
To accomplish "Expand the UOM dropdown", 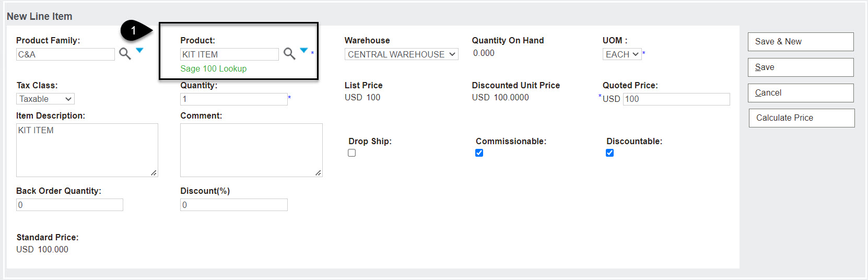I will 621,54.
